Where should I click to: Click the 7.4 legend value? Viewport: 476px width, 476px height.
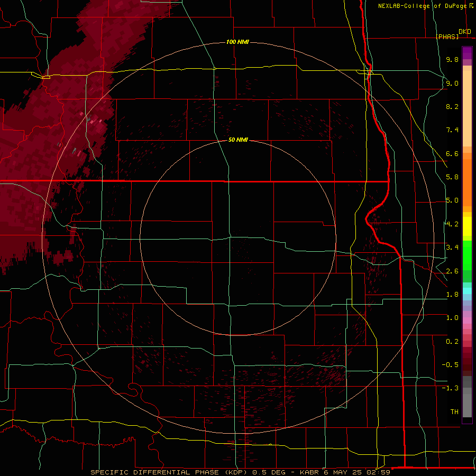click(452, 130)
